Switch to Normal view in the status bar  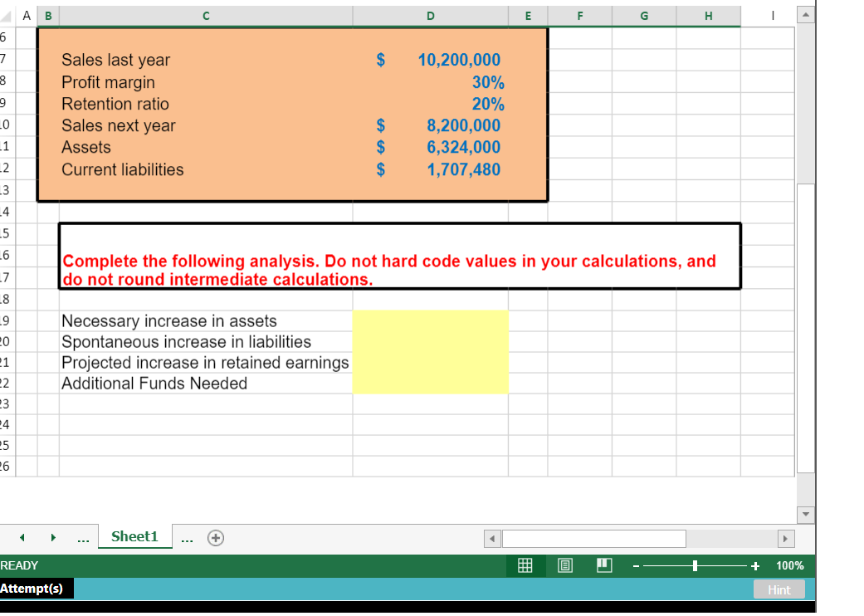[525, 565]
